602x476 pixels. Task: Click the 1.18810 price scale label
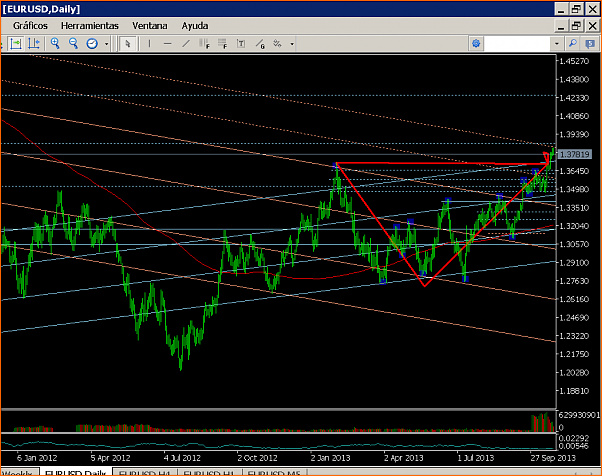coord(574,391)
